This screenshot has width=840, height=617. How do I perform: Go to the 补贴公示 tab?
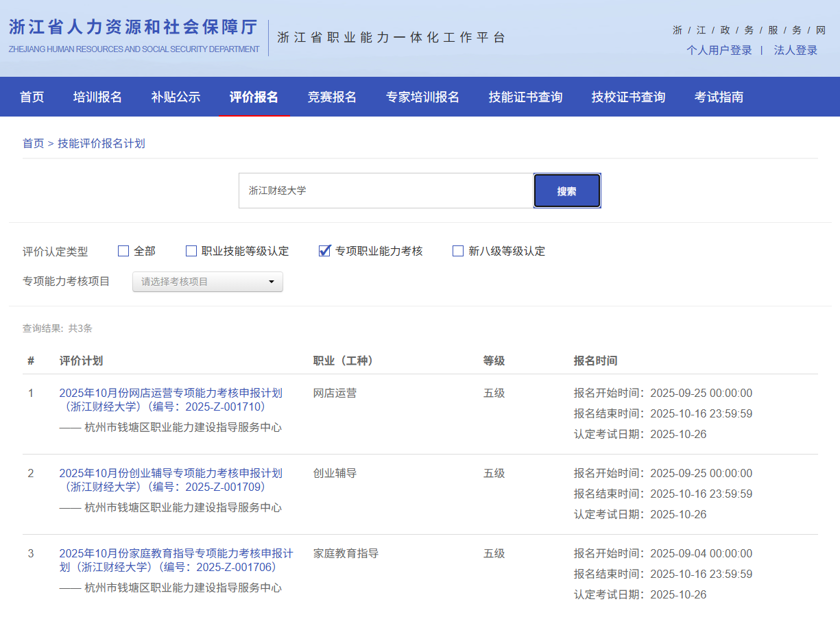[176, 97]
